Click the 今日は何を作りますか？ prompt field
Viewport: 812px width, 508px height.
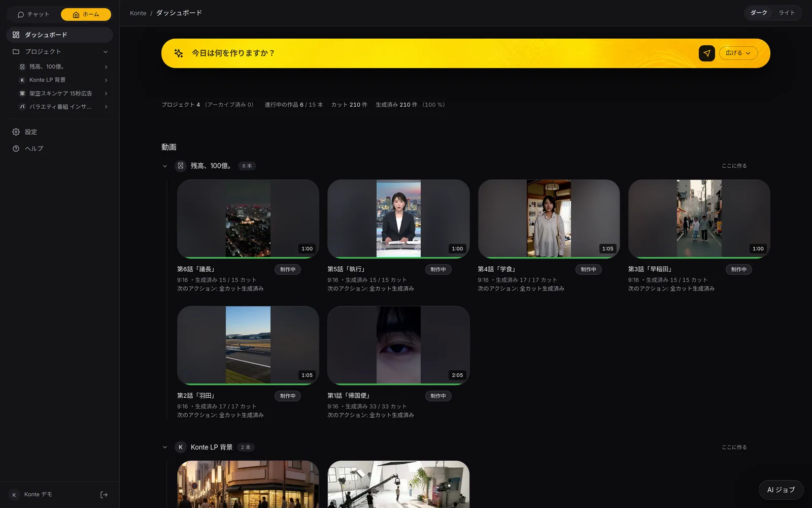(442, 53)
